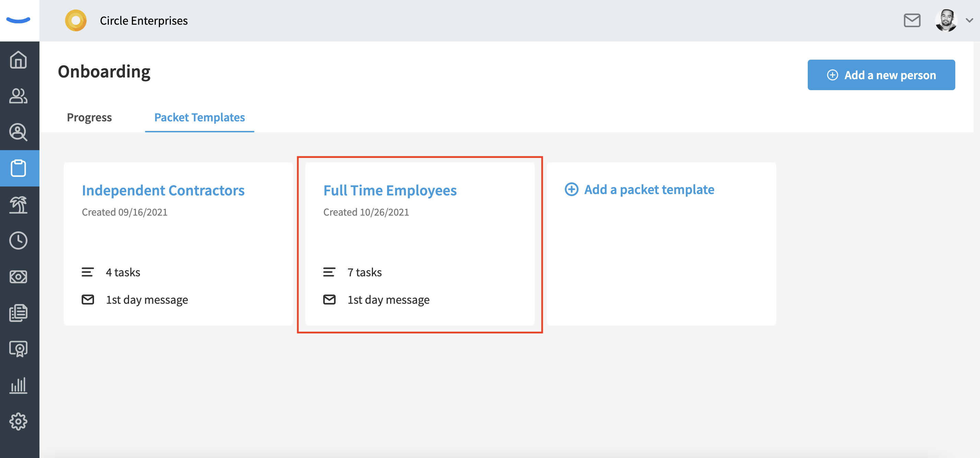Viewport: 980px width, 458px height.
Task: Click the envelope icon in Full Time Employees card
Action: click(x=329, y=300)
